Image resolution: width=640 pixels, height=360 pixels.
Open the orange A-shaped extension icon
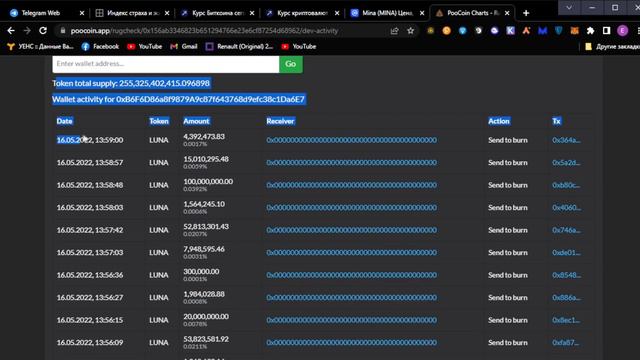527,31
